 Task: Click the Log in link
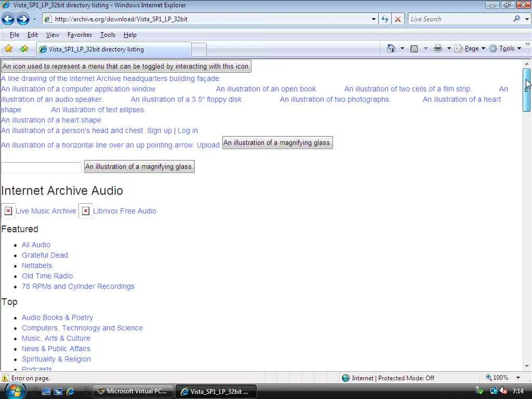tap(188, 130)
